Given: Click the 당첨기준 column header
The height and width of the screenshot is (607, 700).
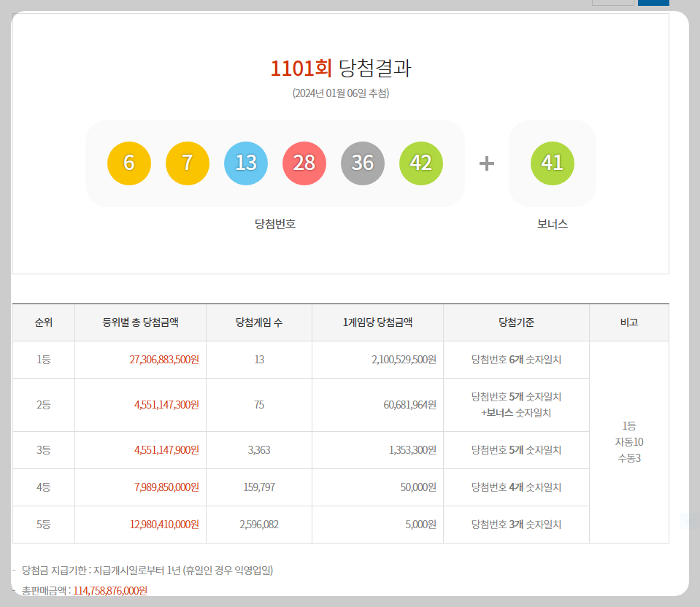Looking at the screenshot, I should tap(516, 322).
